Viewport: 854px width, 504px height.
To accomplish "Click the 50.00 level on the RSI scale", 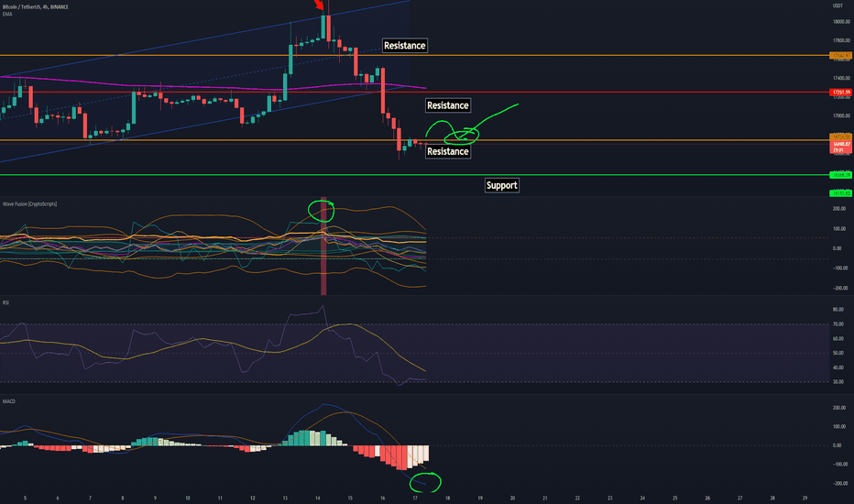I will coord(838,353).
